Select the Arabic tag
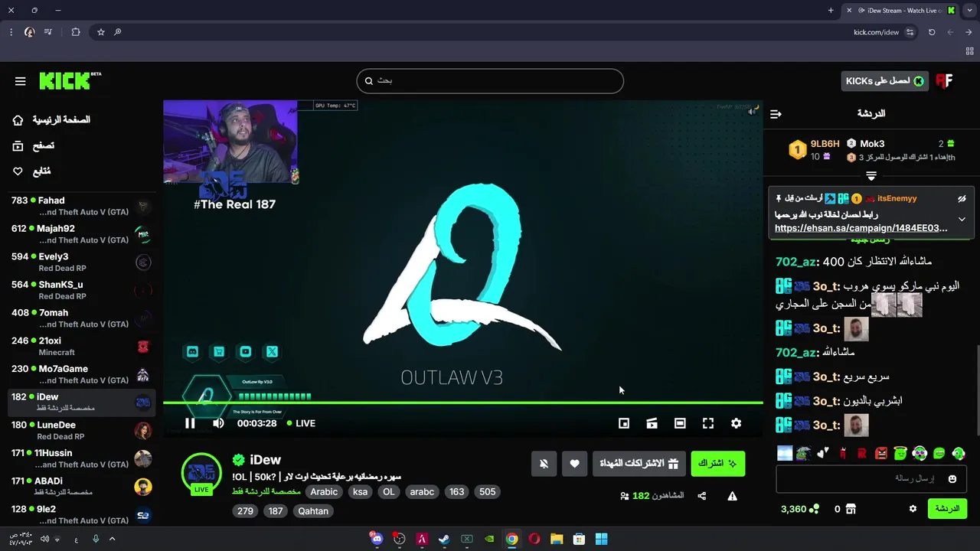 (324, 492)
